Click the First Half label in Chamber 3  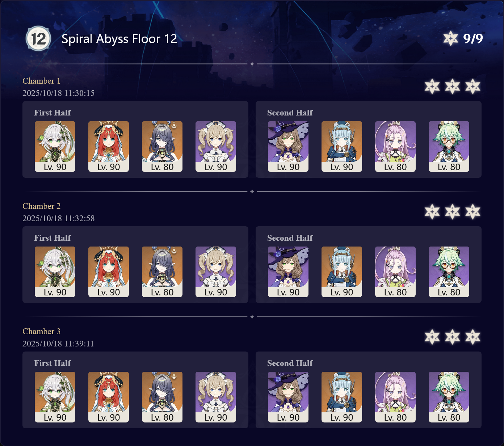[52, 363]
